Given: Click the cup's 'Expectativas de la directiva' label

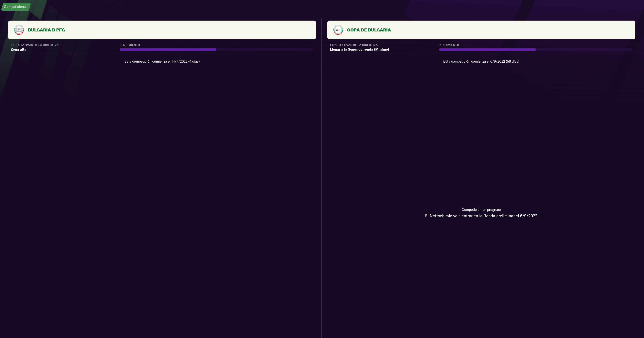Looking at the screenshot, I should pos(354,45).
